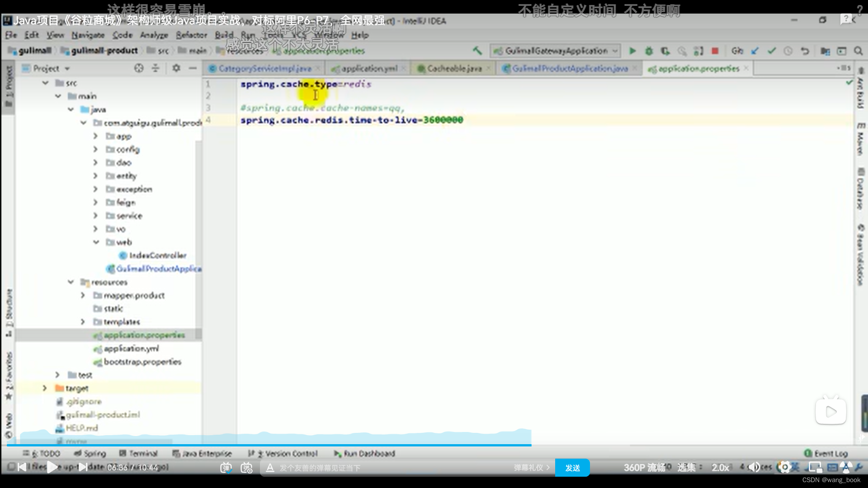Open the 弹幕礼仪 etiquette link
This screenshot has width=868, height=488.
click(532, 468)
